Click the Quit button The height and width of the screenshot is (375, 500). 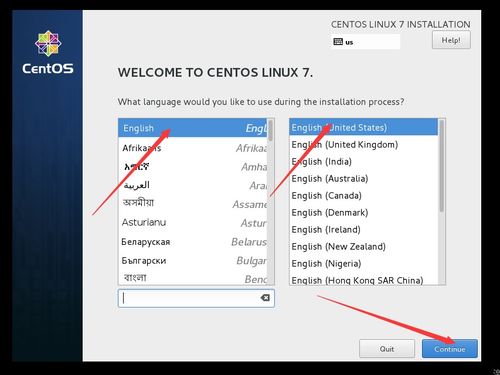click(387, 349)
